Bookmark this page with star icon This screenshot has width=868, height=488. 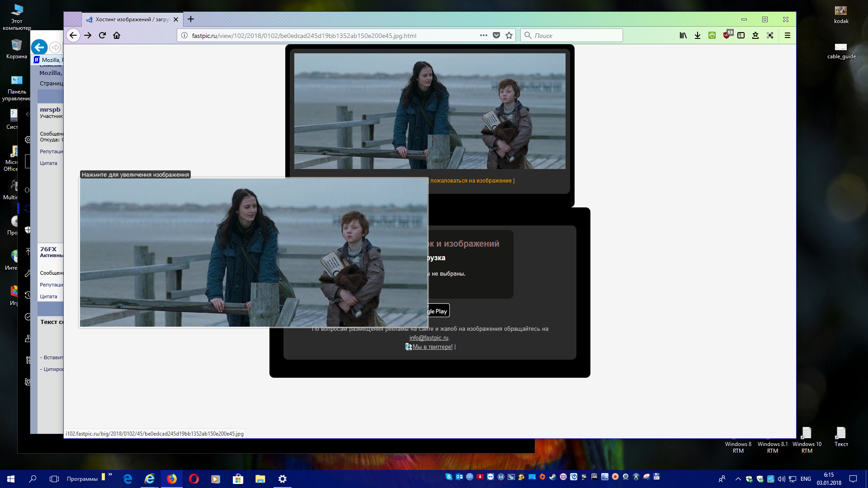509,35
